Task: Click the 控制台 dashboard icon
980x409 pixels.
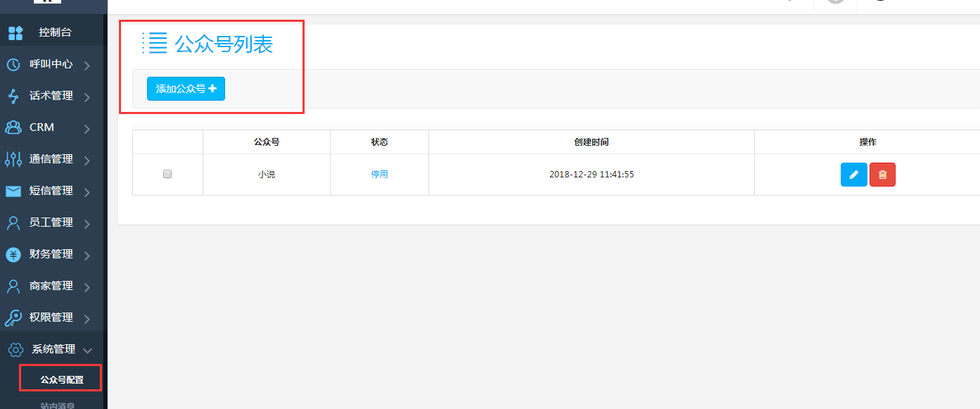Action: click(x=15, y=32)
